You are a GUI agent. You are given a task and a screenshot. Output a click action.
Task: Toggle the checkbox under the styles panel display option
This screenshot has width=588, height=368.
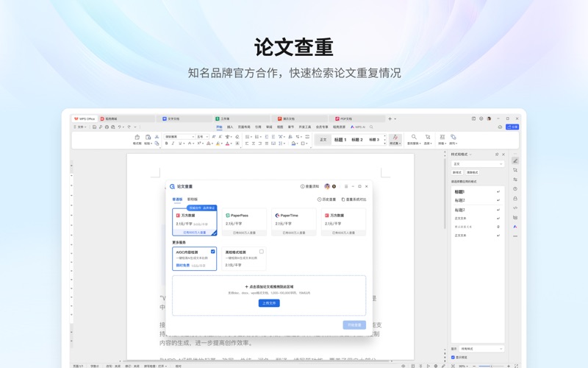point(453,357)
